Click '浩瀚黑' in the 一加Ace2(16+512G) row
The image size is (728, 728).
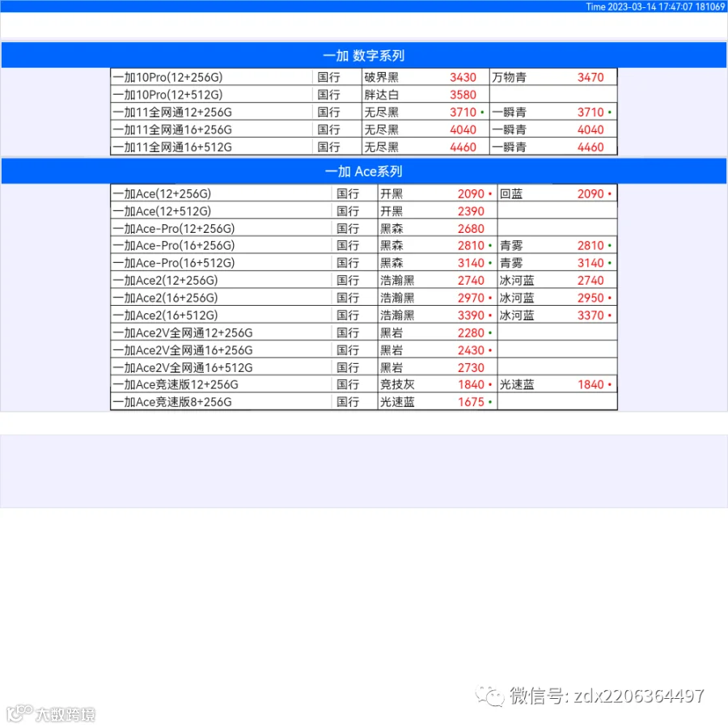click(397, 315)
